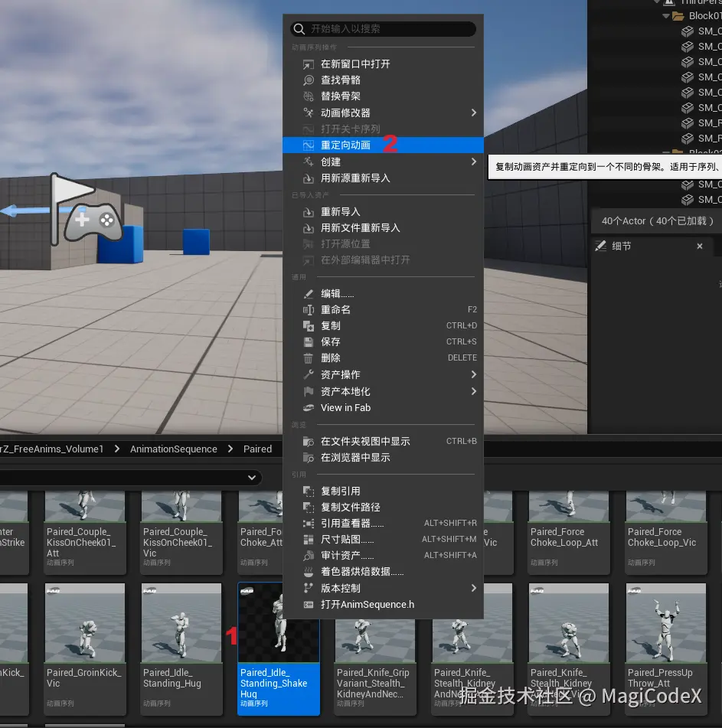Click the magnifier icon in menu search
The width and height of the screenshot is (722, 728).
point(299,29)
